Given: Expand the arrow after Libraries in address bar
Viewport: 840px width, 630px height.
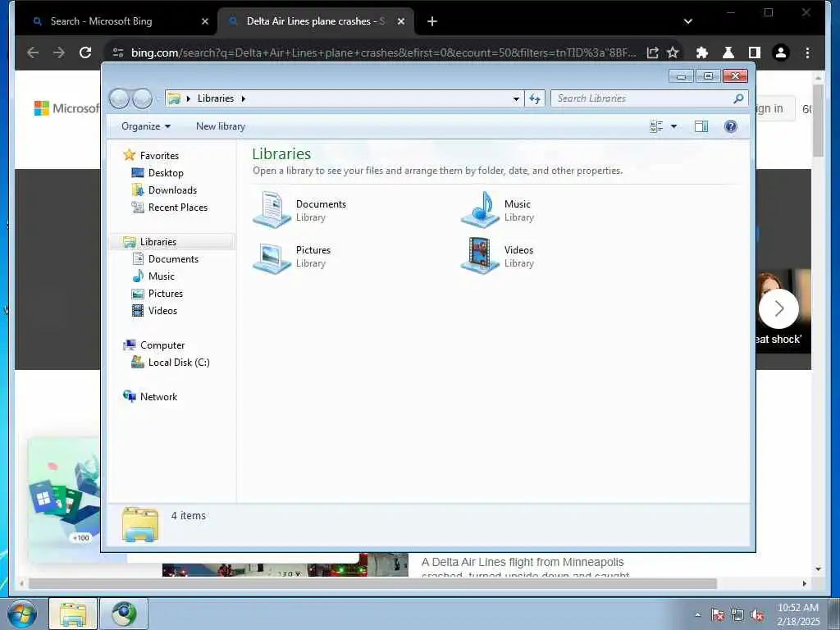Looking at the screenshot, I should coord(243,98).
